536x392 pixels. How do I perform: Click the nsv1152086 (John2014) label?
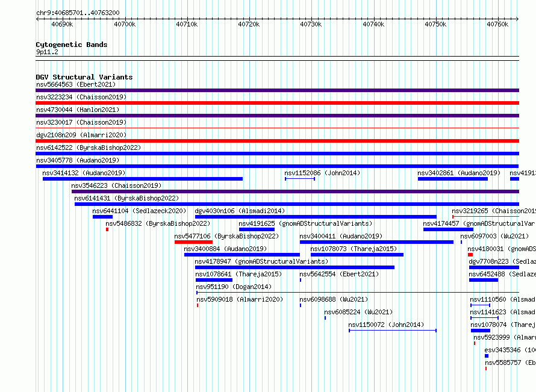[x=322, y=173]
